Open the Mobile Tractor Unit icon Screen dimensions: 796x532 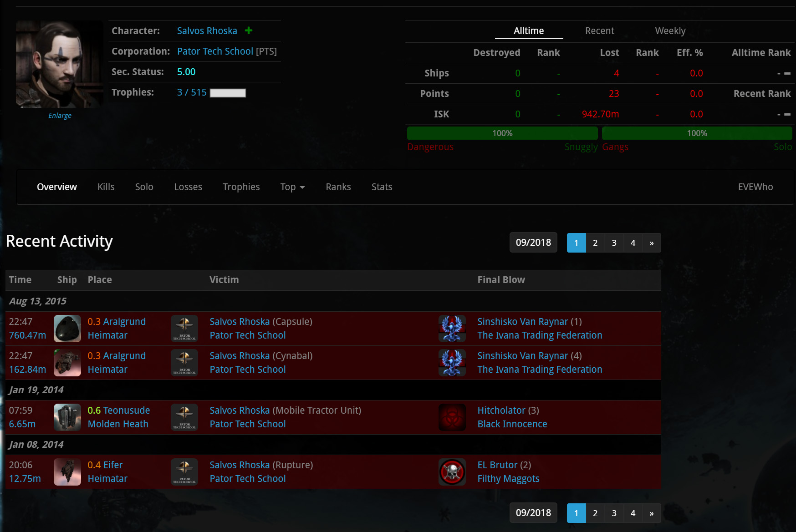pyautogui.click(x=67, y=417)
